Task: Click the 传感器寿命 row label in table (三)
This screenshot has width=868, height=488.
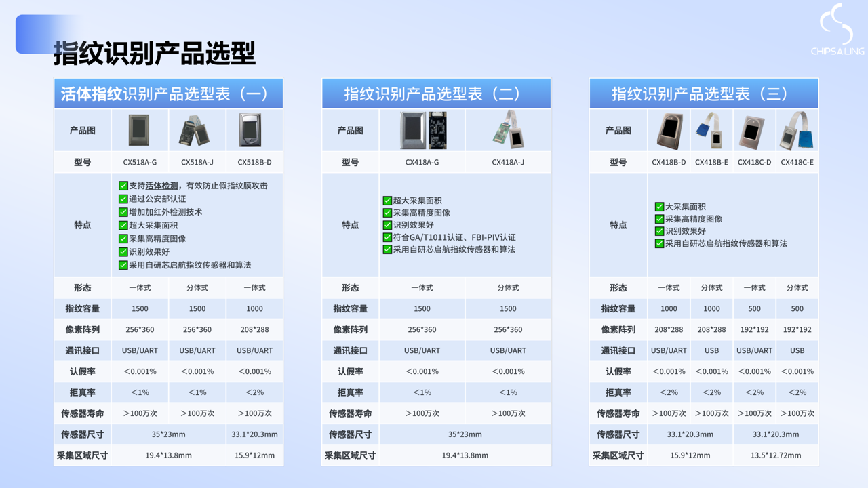Action: pyautogui.click(x=618, y=413)
